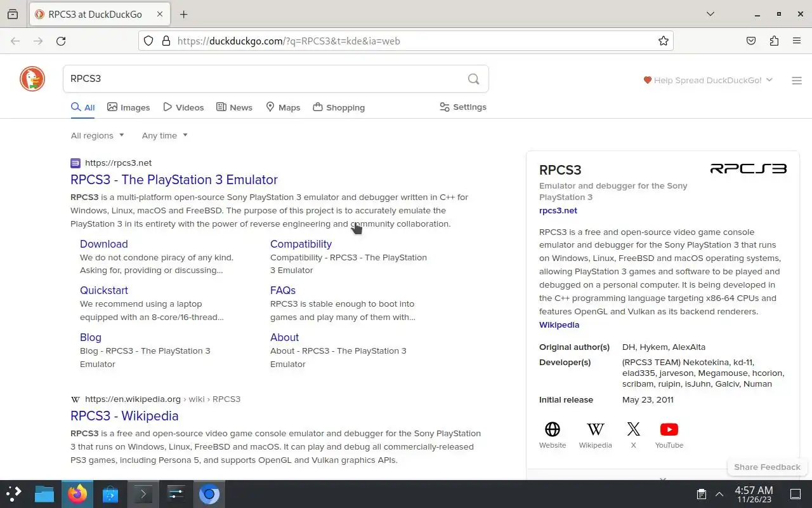Screen dimensions: 812x508
Task: Save page to Pocket icon
Action: [x=751, y=41]
